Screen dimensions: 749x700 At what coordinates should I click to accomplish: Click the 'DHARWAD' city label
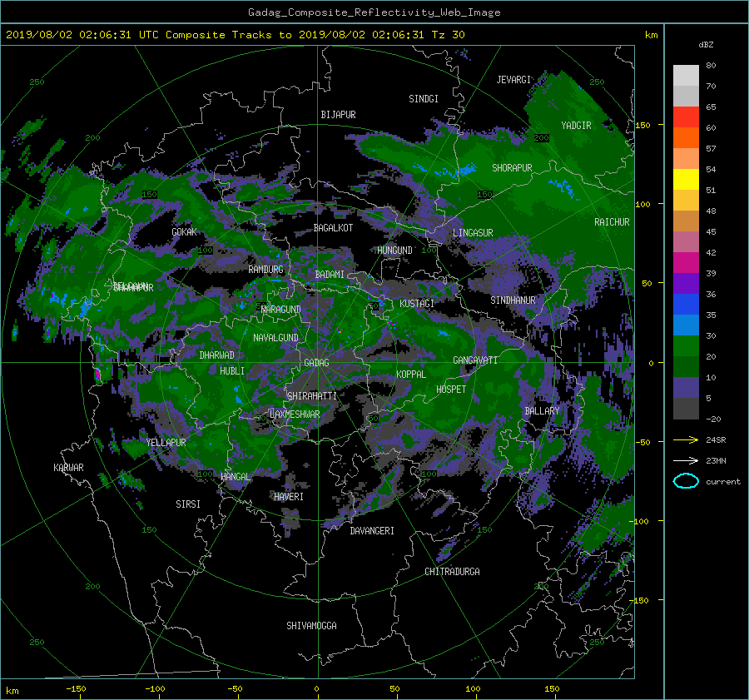(x=217, y=355)
